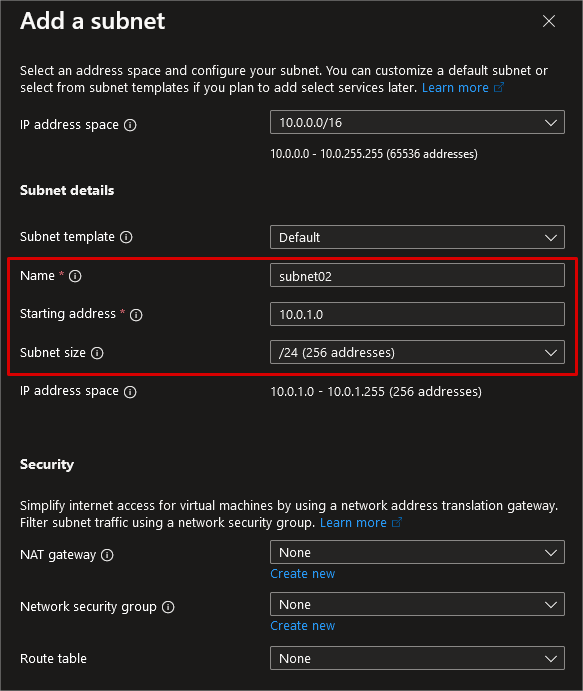The height and width of the screenshot is (691, 583).
Task: Click the NAT gateway info icon
Action: pos(107,555)
